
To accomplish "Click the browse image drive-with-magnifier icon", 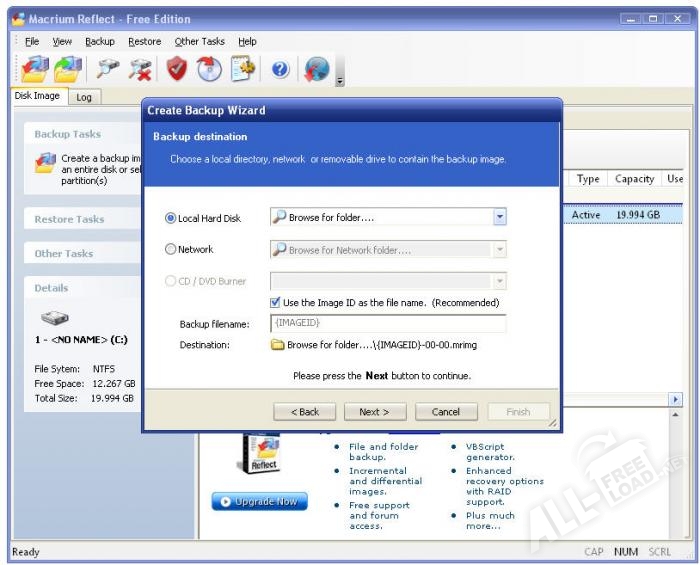I will pos(108,69).
